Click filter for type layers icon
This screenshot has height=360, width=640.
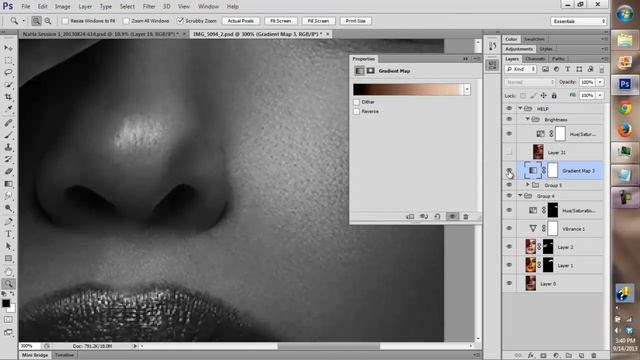(567, 69)
